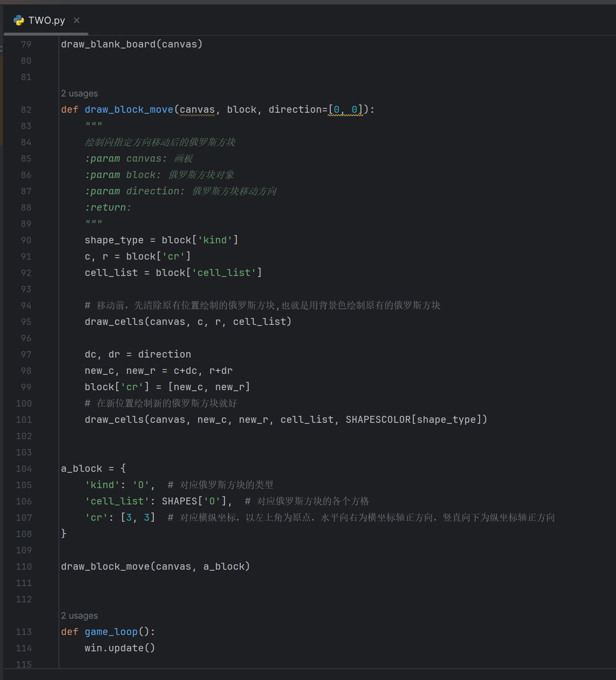Click 'cell_list = block['cell_list']' line
The width and height of the screenshot is (616, 680).
coord(174,272)
